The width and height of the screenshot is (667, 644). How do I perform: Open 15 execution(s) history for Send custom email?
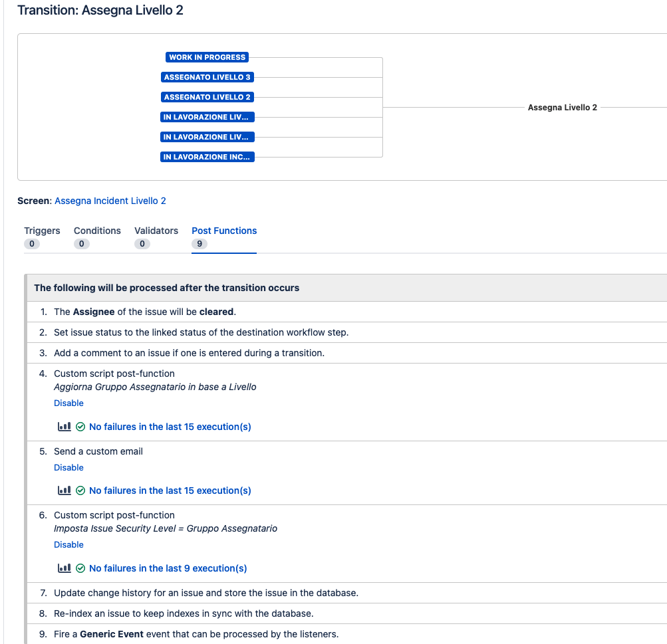pyautogui.click(x=170, y=490)
